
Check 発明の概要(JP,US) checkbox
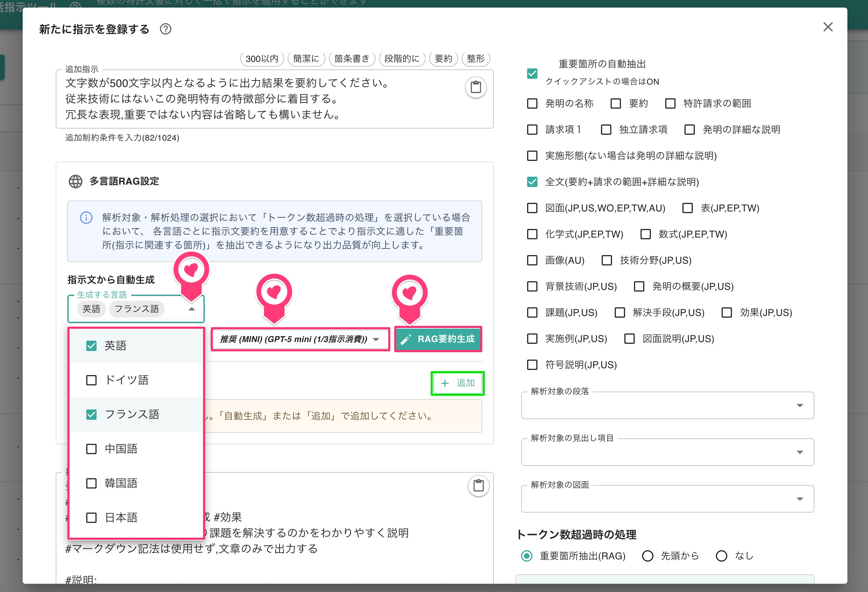click(x=639, y=287)
